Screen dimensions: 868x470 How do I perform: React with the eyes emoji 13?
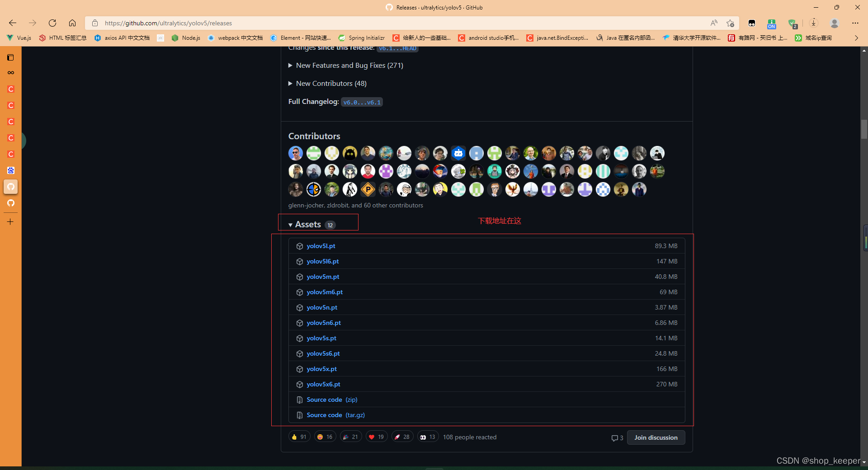[x=428, y=437]
